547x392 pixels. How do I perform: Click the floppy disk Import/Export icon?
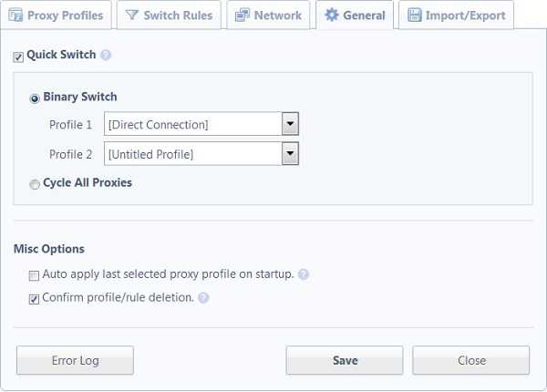click(x=415, y=15)
